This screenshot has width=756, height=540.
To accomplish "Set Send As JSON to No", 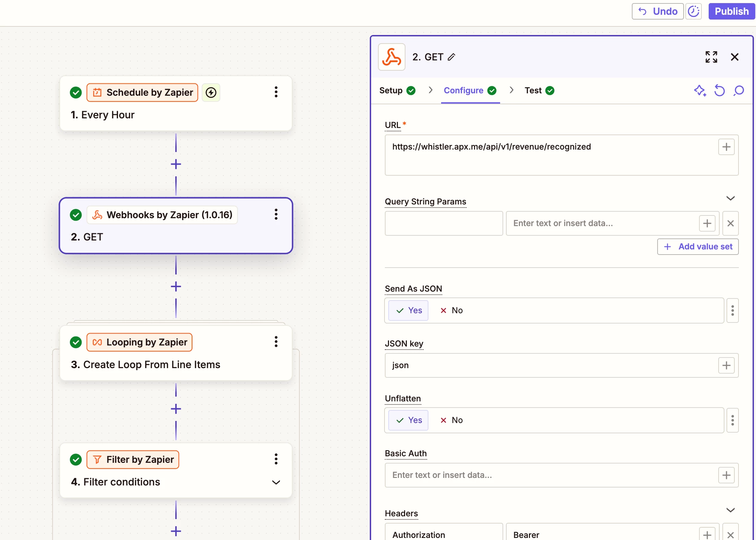I will pyautogui.click(x=451, y=310).
